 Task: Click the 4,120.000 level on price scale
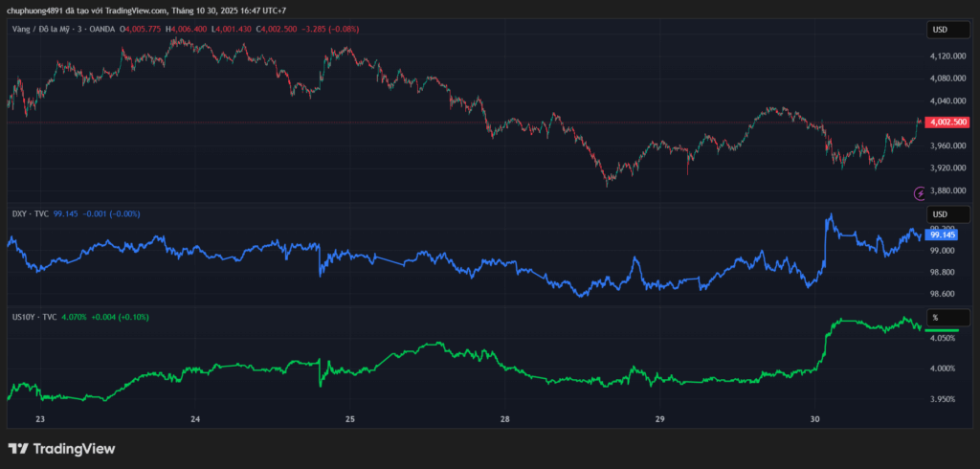tap(948, 56)
